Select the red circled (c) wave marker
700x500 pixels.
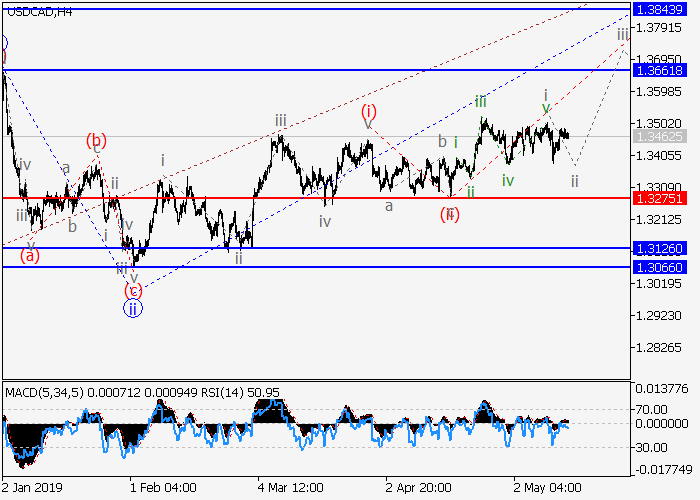pos(133,290)
